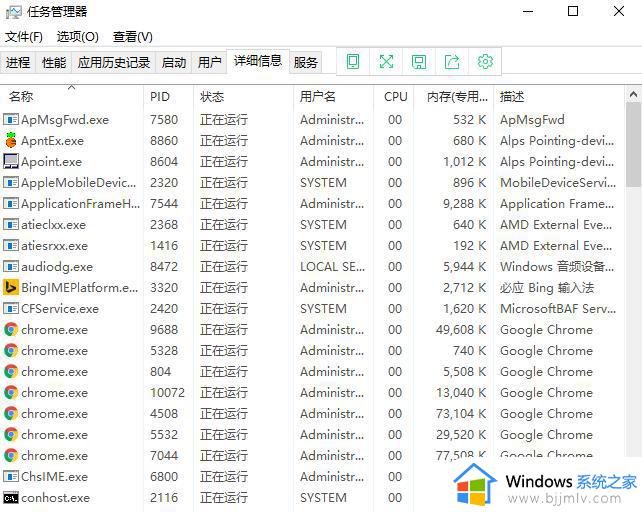Click Chrome icon for PID 9688
The height and width of the screenshot is (512, 642).
click(11, 329)
